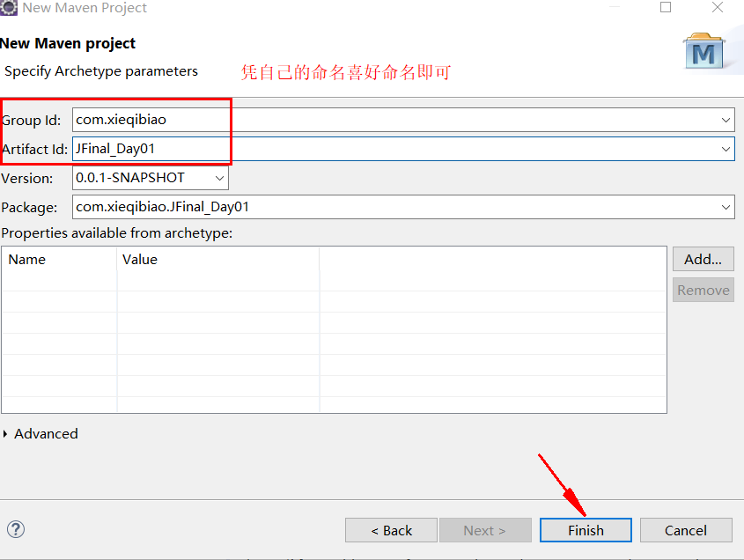This screenshot has width=744, height=560.
Task: Open the Group Id dropdown
Action: click(726, 120)
